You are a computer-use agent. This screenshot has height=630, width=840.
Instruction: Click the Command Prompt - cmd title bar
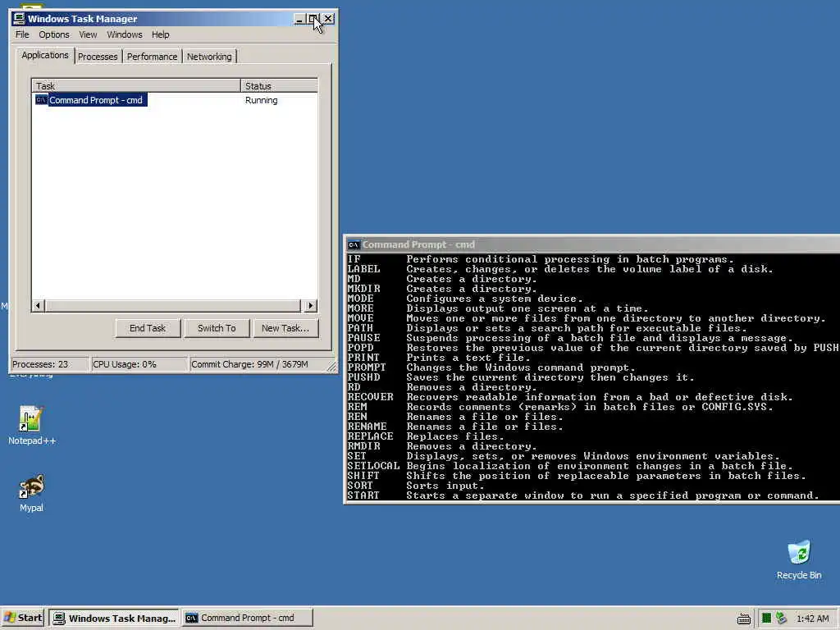(x=592, y=244)
